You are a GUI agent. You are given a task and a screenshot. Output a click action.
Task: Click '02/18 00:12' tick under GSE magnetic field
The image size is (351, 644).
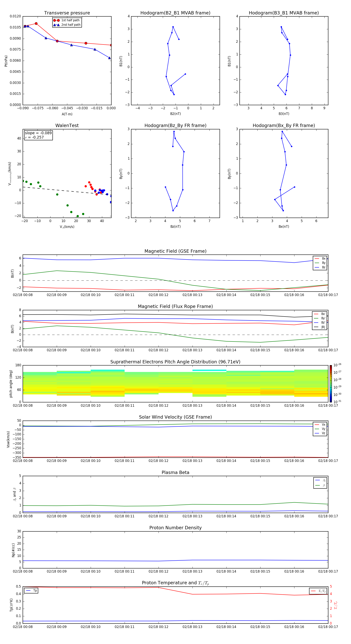pyautogui.click(x=158, y=295)
